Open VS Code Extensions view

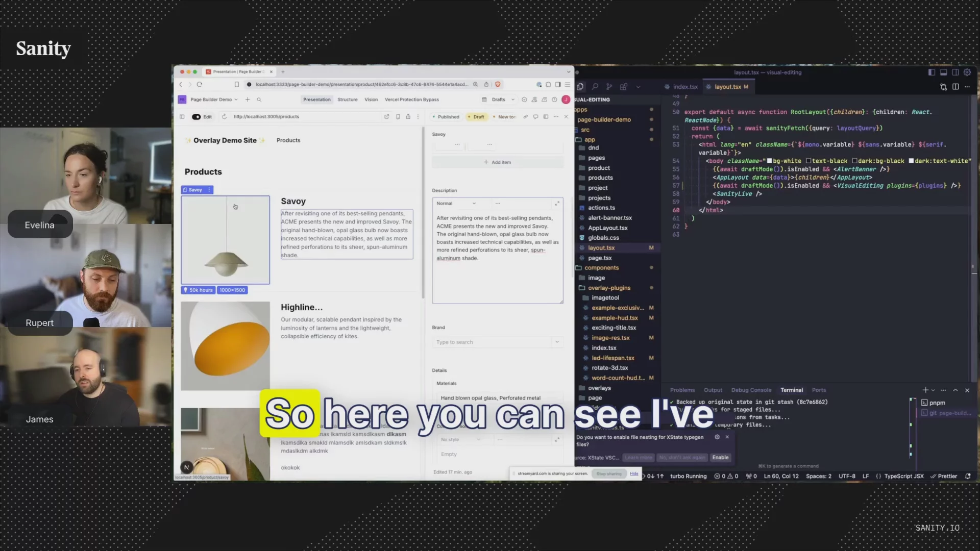[x=623, y=87]
